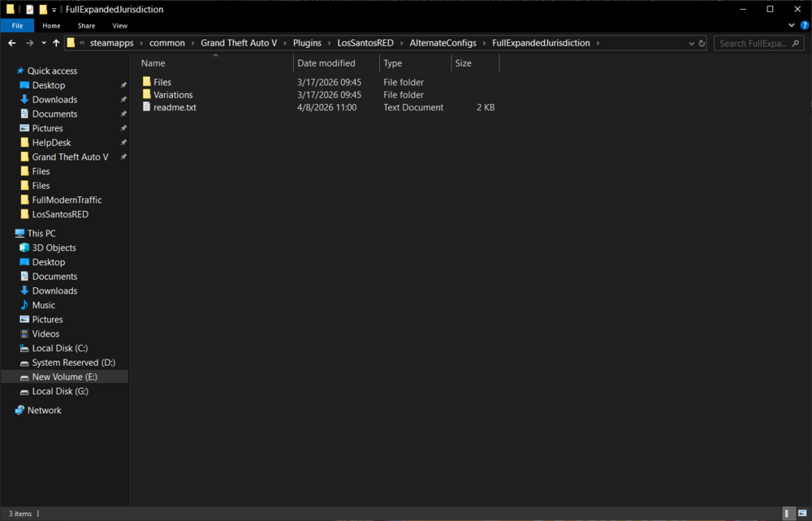Expand the ribbon with chevron

click(791, 25)
